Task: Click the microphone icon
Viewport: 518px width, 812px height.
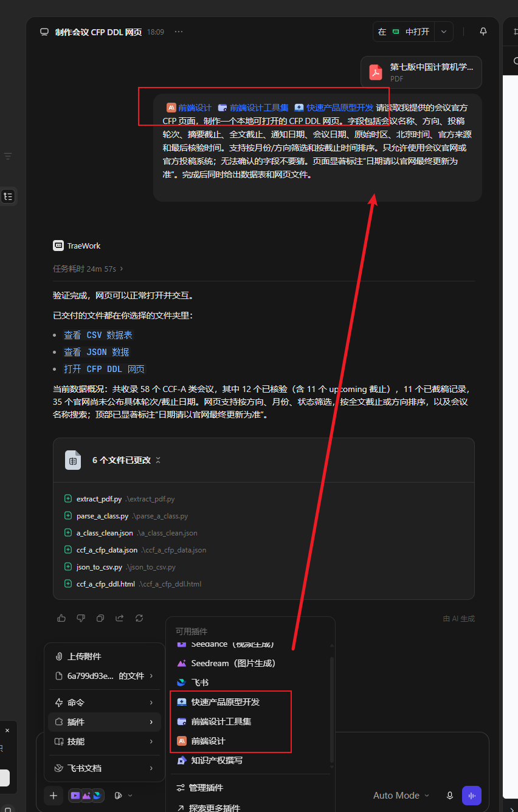Action: click(450, 795)
